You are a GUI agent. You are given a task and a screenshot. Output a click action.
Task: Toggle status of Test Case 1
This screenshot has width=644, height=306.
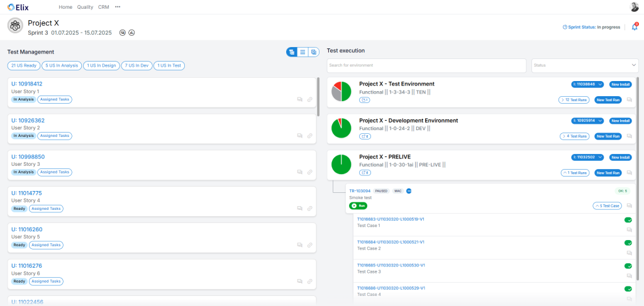(628, 220)
